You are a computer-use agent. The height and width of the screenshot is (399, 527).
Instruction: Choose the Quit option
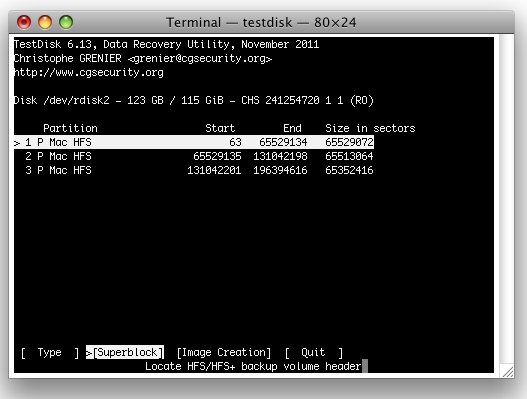tap(314, 353)
